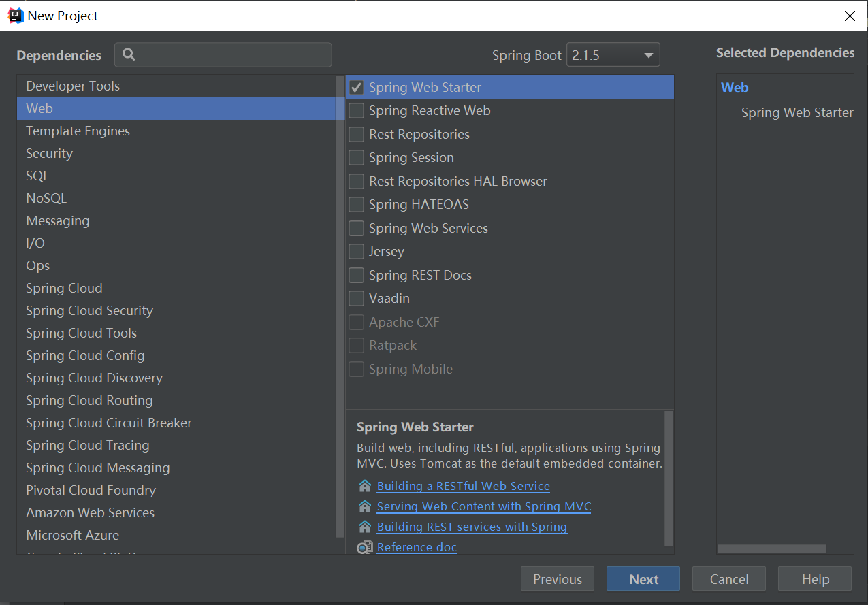Image resolution: width=868 pixels, height=605 pixels.
Task: Click the home icon beside Building REST services
Action: [x=365, y=527]
